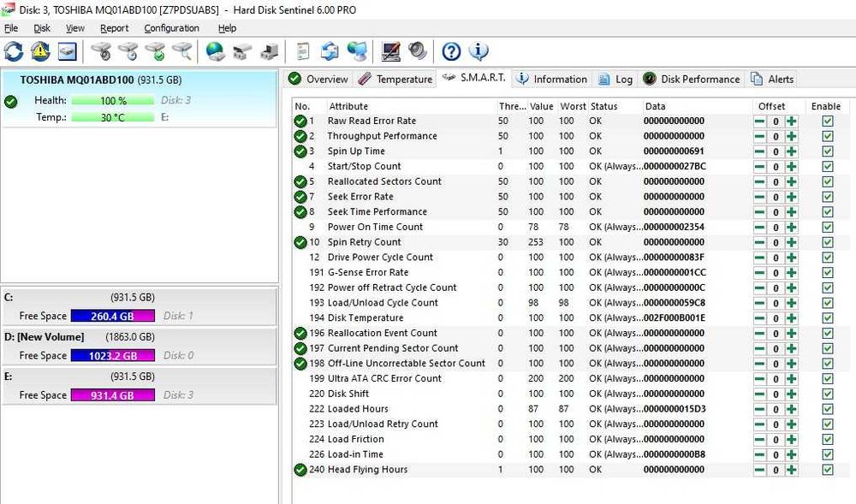The image size is (856, 504).
Task: Uncheck Enable for Start/Stop Count
Action: point(828,166)
